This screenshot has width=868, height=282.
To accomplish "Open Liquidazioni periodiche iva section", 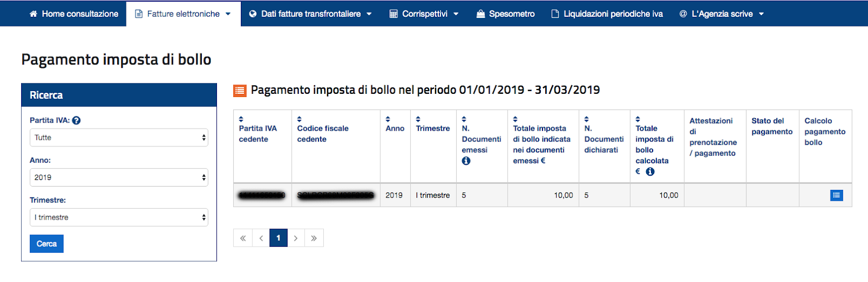I will click(607, 14).
